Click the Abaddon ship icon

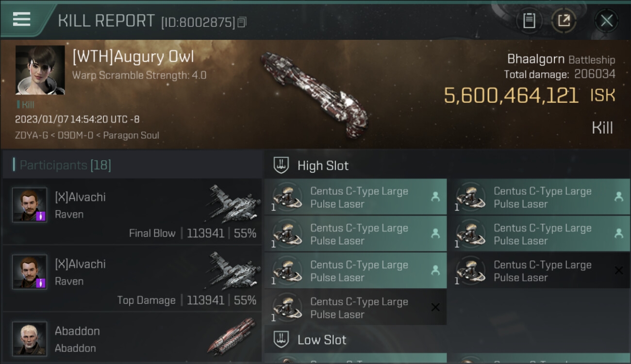click(232, 336)
